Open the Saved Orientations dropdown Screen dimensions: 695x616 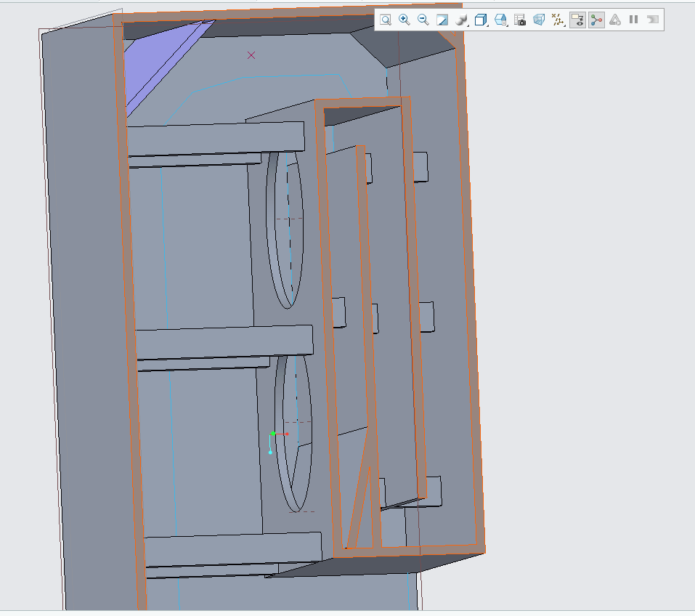point(500,20)
